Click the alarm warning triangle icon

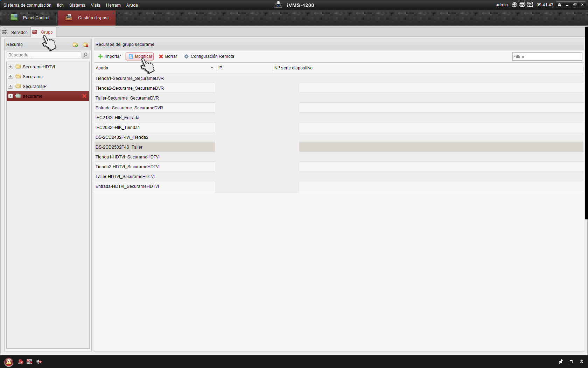click(x=9, y=362)
